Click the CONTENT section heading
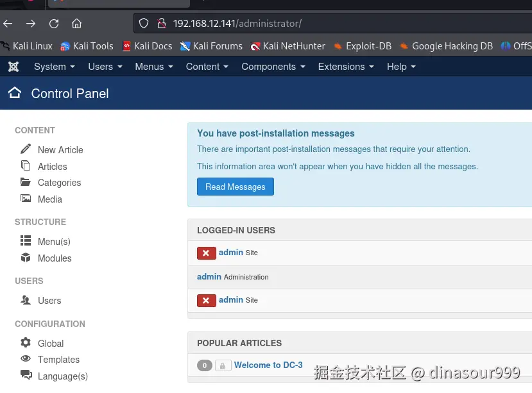The image size is (532, 393). click(x=35, y=130)
